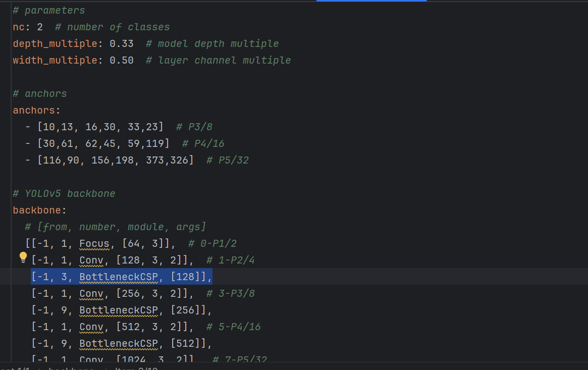Click the 0.50 width multiple value
The height and width of the screenshot is (370, 588).
(122, 60)
